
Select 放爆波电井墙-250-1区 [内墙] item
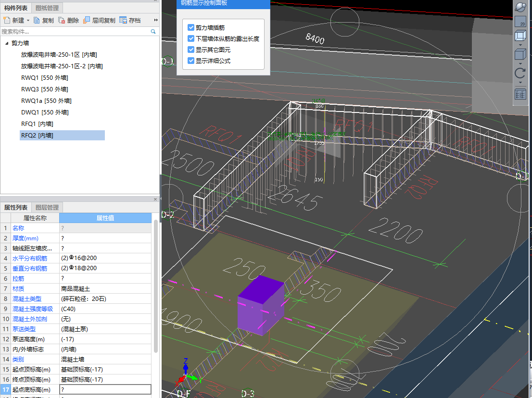pos(59,55)
